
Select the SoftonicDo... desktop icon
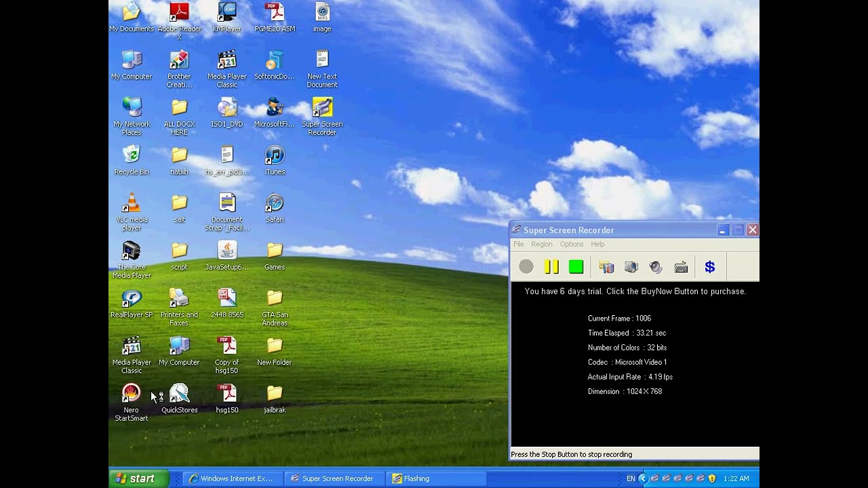coord(275,65)
